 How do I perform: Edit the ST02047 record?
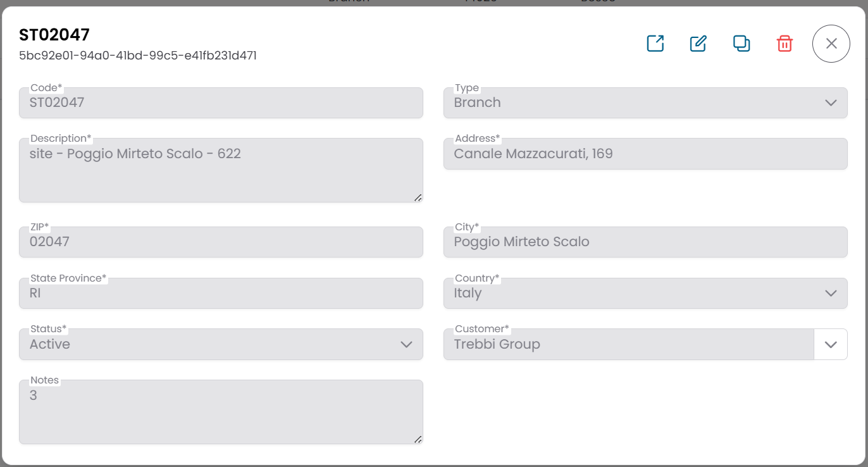pyautogui.click(x=698, y=44)
